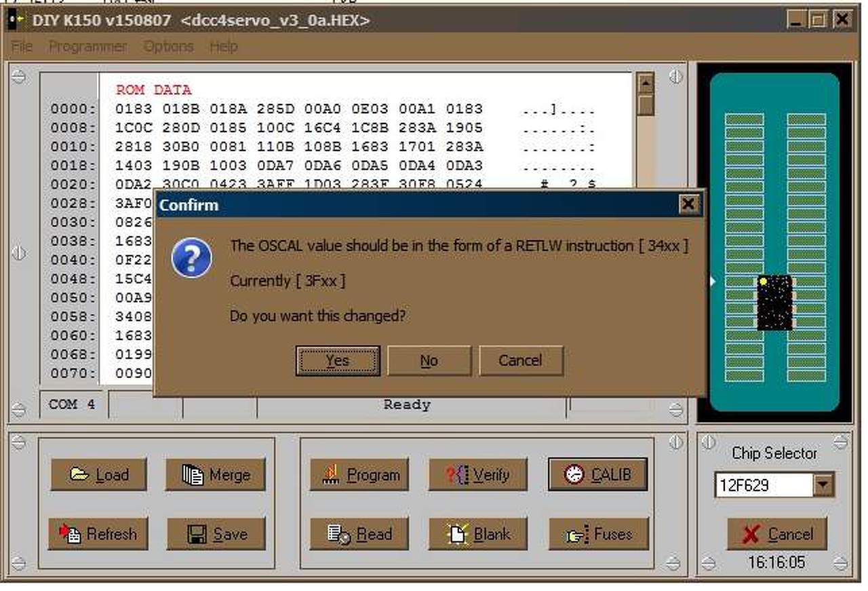Viewport: 868px width, 591px height.
Task: Expand the Chip Selector dropdown arrow
Action: (823, 485)
